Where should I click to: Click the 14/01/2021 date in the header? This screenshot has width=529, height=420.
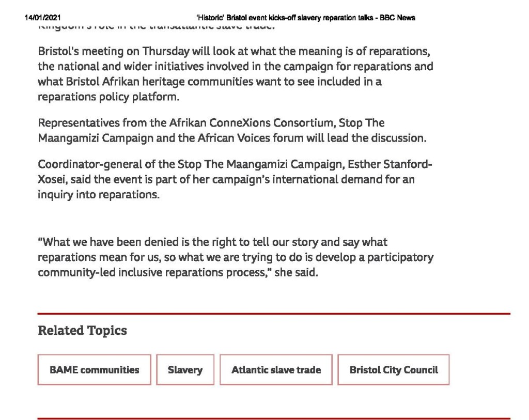[43, 18]
